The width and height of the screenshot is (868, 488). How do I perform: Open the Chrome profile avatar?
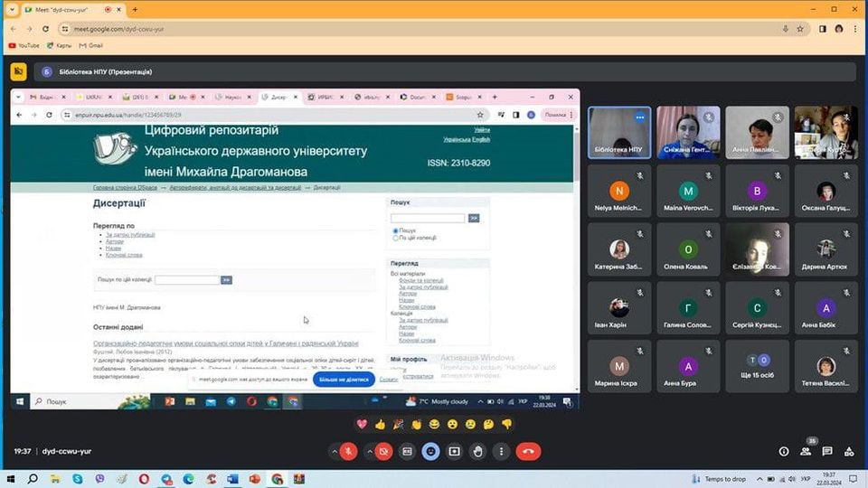click(839, 29)
